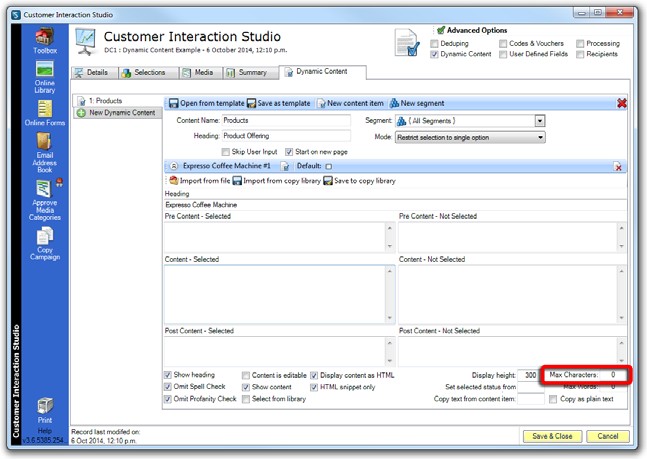The image size is (647, 459).
Task: Select the Dynamic Content tab
Action: coord(322,72)
